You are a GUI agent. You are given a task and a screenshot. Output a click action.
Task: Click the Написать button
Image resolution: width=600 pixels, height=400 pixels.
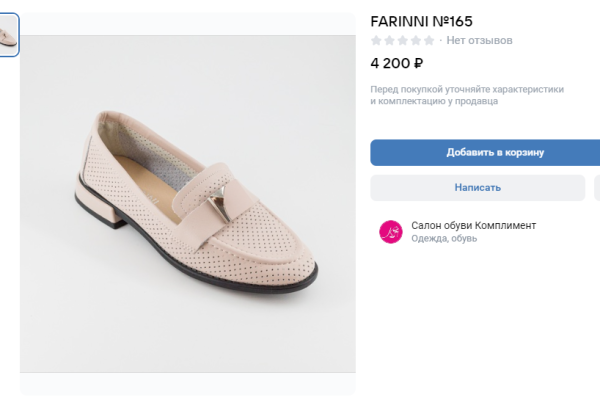pos(477,187)
